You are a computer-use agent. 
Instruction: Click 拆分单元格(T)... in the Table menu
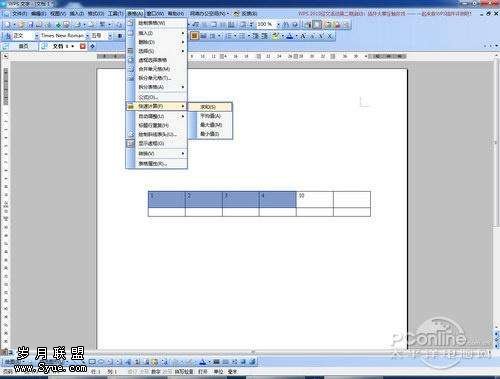tap(156, 78)
